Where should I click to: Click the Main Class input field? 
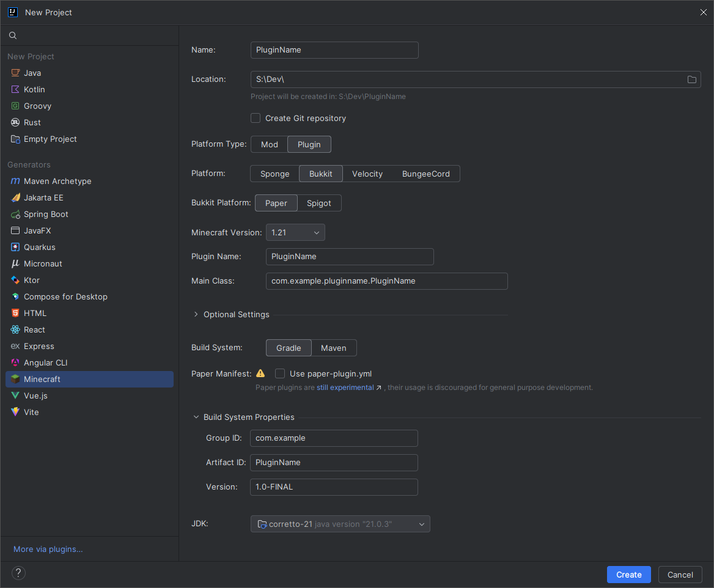(x=386, y=281)
